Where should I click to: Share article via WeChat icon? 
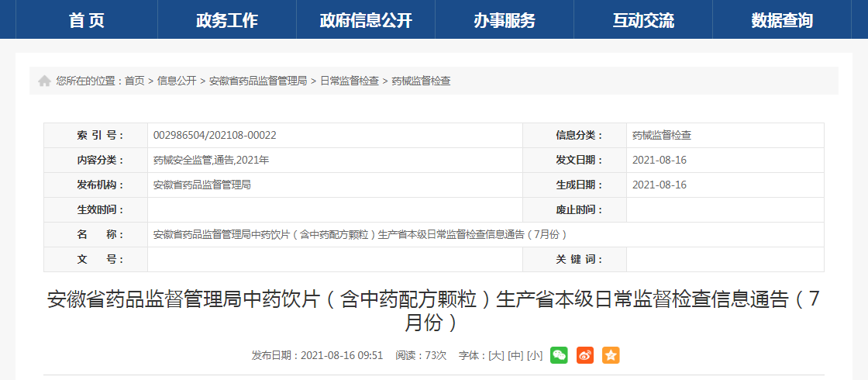pos(559,355)
